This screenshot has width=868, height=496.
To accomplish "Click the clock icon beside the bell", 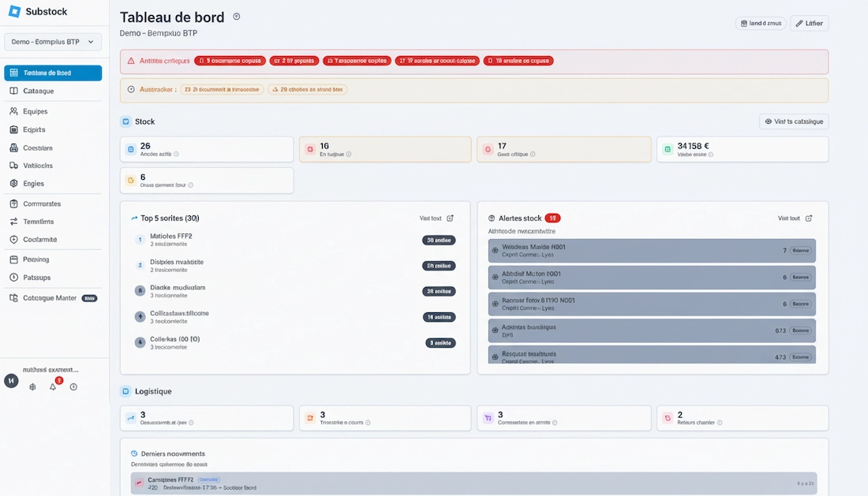I will click(73, 386).
